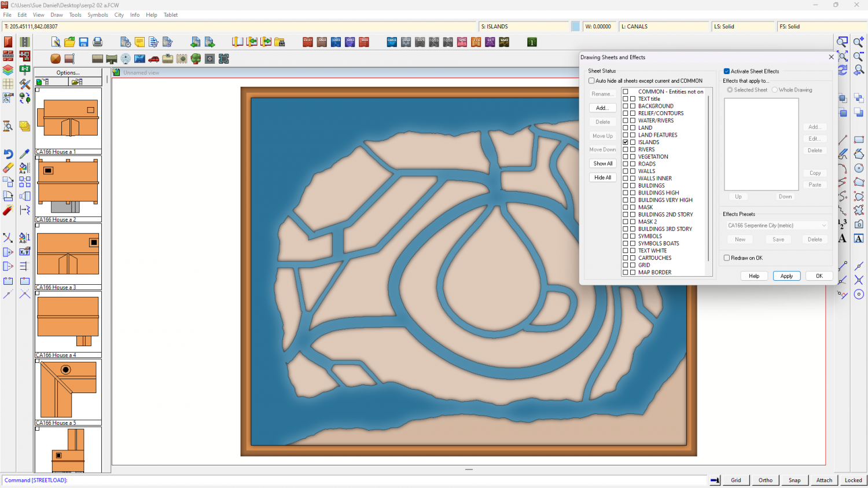Click the blue-roof building symbols icon
The width and height of the screenshot is (868, 488).
click(139, 58)
